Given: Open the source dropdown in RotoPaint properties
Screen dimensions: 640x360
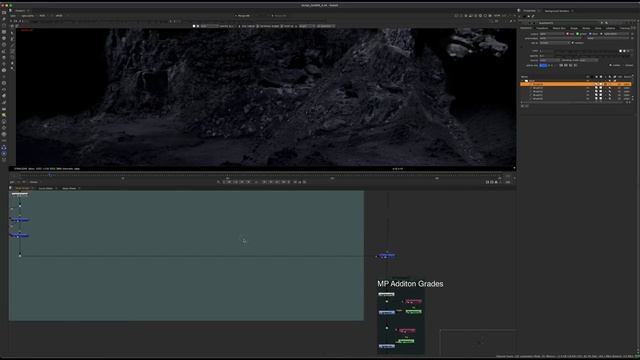Looking at the screenshot, I should tap(549, 60).
